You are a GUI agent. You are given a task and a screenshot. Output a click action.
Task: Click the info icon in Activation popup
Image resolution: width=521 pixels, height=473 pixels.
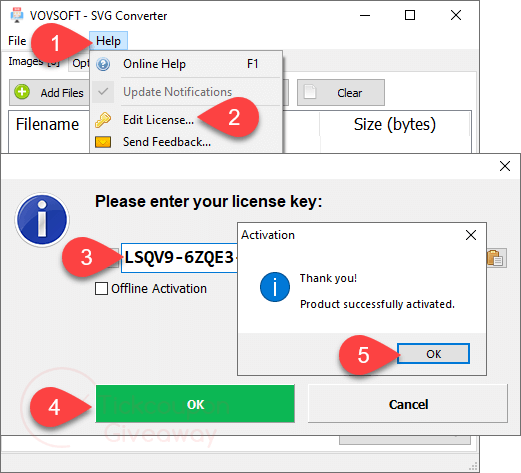(275, 287)
